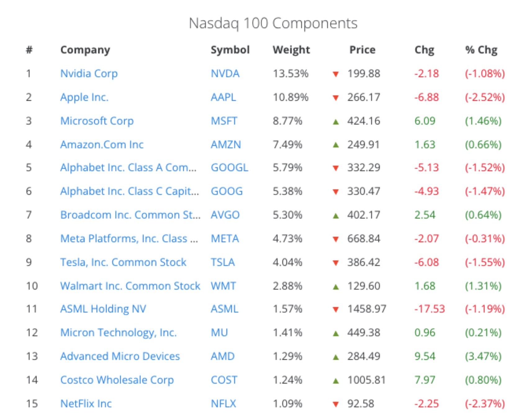Select the MSFT ticker symbol link
The width and height of the screenshot is (532, 420).
pyautogui.click(x=224, y=121)
